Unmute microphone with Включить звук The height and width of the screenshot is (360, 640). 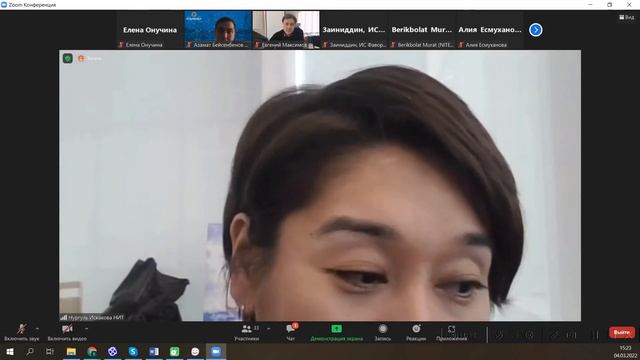pyautogui.click(x=22, y=332)
